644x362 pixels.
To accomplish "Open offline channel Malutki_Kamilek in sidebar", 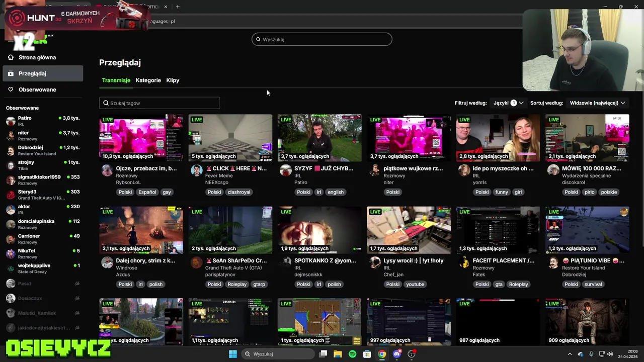I will [43, 313].
